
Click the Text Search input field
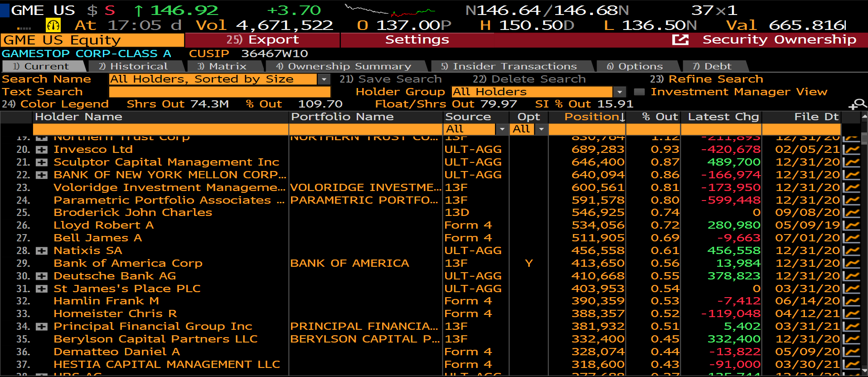[220, 92]
